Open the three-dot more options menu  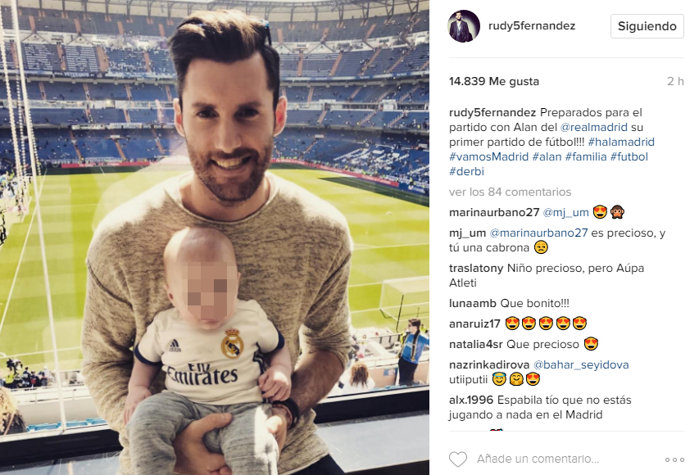pos(674,460)
